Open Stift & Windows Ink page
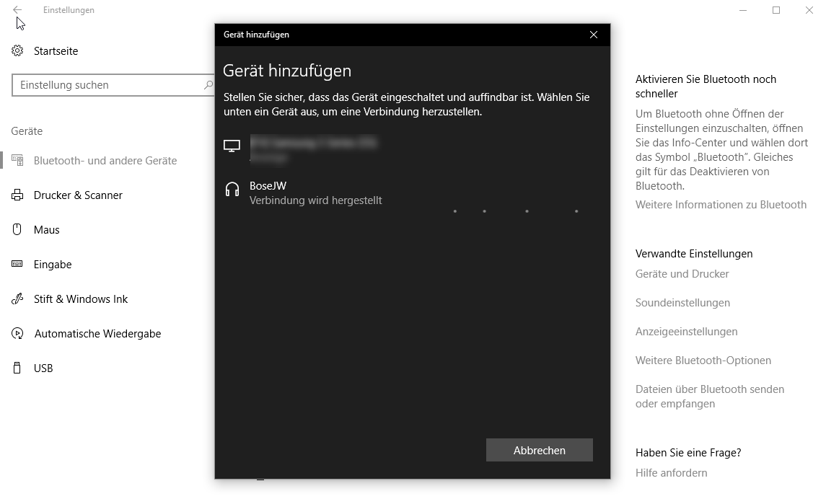Image resolution: width=826 pixels, height=504 pixels. pyautogui.click(x=80, y=299)
